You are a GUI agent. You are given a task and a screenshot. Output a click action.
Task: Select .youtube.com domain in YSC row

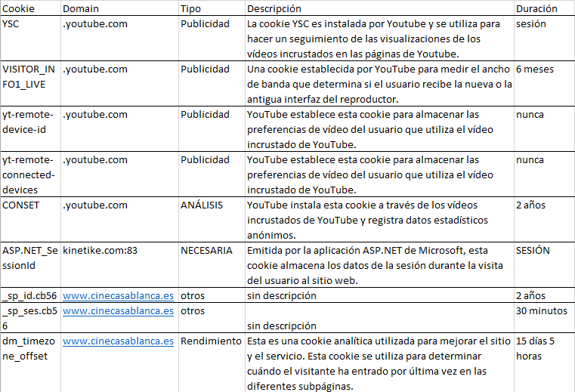95,24
